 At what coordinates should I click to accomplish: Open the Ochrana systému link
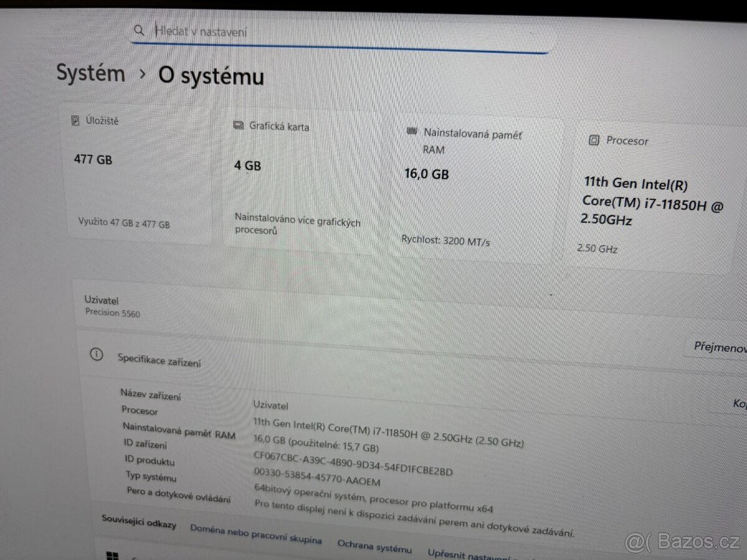[374, 547]
